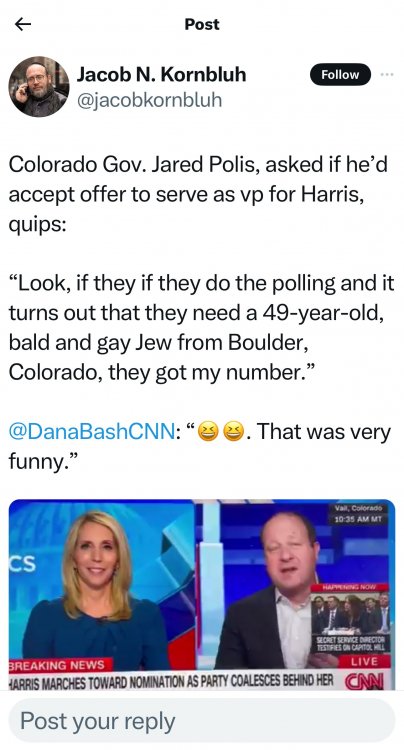Image resolution: width=404 pixels, height=750 pixels.
Task: Click the first laughing emoji in the post
Action: 207,432
